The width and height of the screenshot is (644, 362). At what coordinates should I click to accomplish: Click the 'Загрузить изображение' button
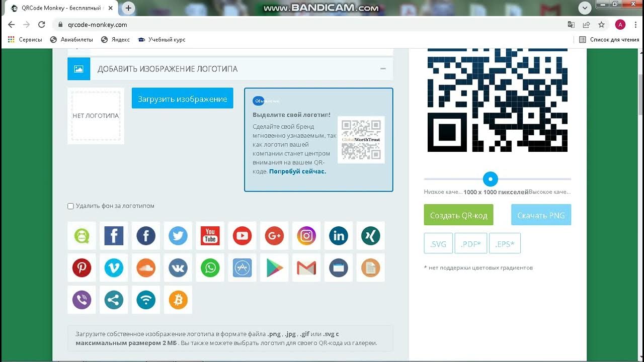pyautogui.click(x=183, y=99)
